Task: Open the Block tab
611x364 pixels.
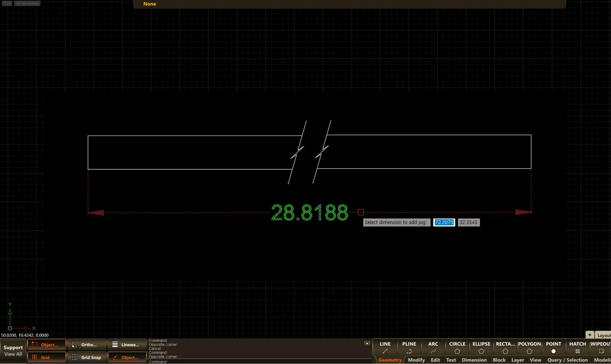Action: point(499,360)
